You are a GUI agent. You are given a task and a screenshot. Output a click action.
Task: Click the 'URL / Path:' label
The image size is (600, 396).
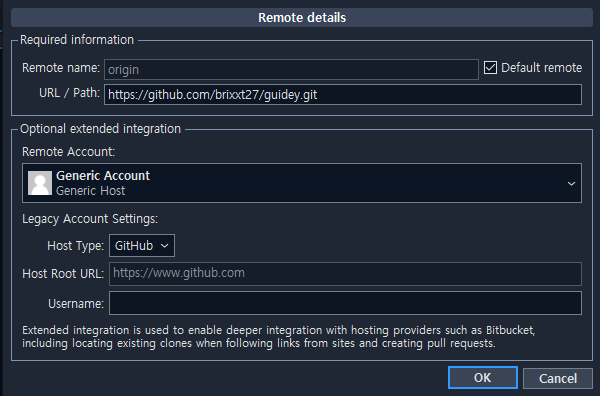[x=69, y=93]
